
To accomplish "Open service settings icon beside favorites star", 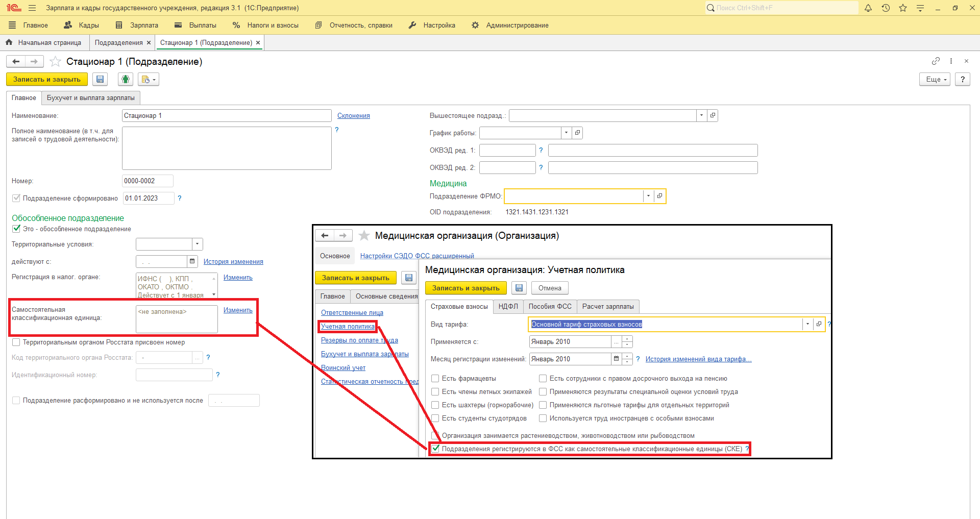I will pos(920,8).
